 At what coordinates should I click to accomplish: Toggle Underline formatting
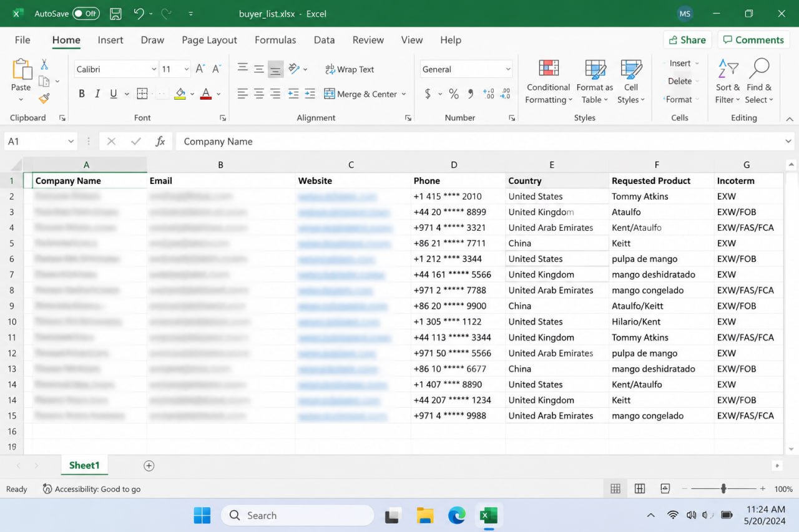coord(113,94)
